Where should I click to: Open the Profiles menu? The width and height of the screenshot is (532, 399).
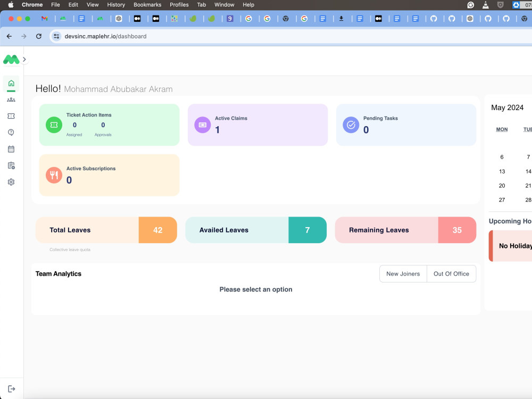click(179, 5)
